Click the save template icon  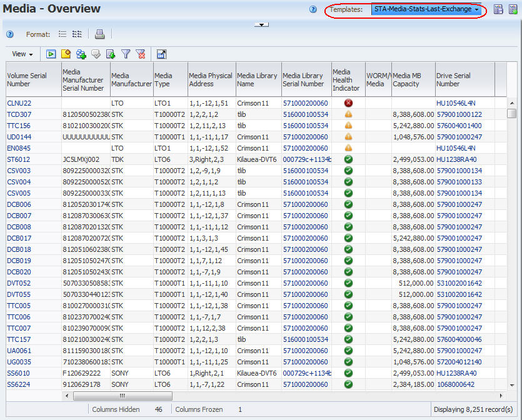(498, 9)
